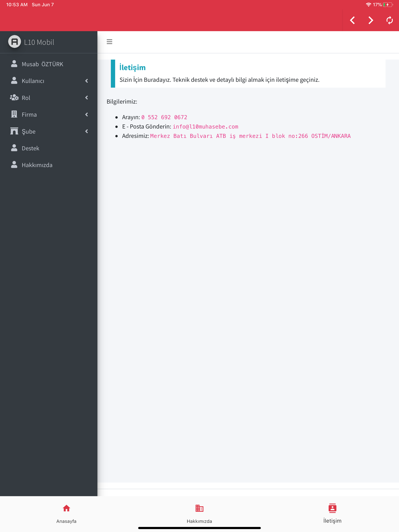Click the sidebar Hakkımızda person icon

(14, 165)
